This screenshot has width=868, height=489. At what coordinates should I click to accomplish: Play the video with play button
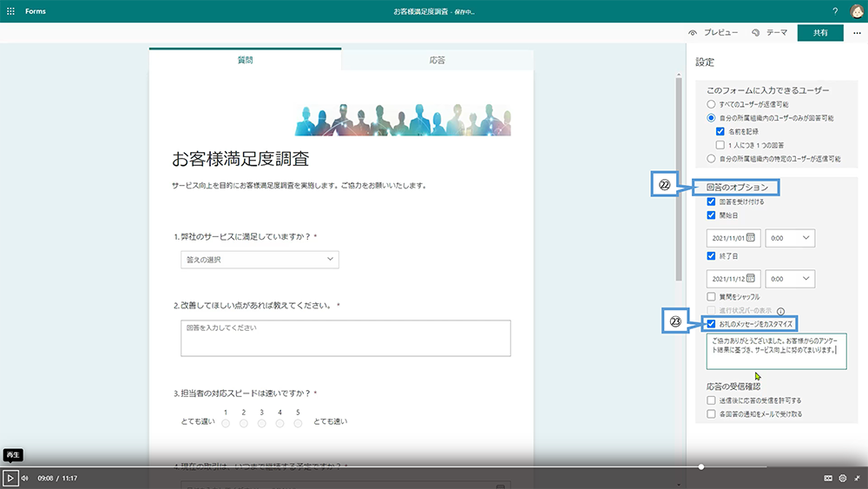click(x=10, y=478)
